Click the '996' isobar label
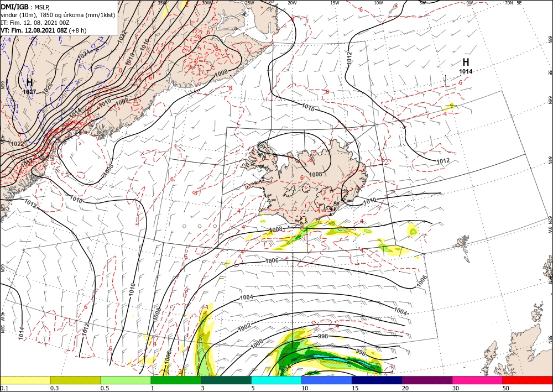This screenshot has width=553, height=392. 361,352
